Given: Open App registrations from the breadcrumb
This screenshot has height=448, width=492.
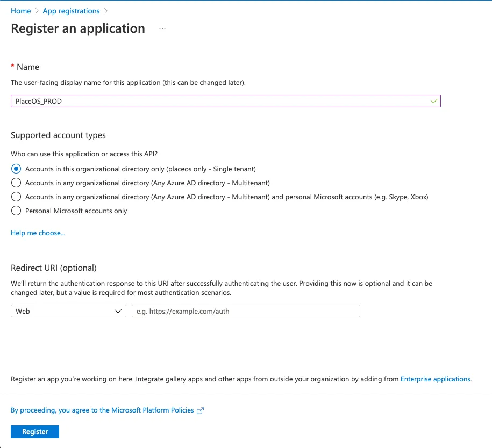Looking at the screenshot, I should pyautogui.click(x=70, y=11).
